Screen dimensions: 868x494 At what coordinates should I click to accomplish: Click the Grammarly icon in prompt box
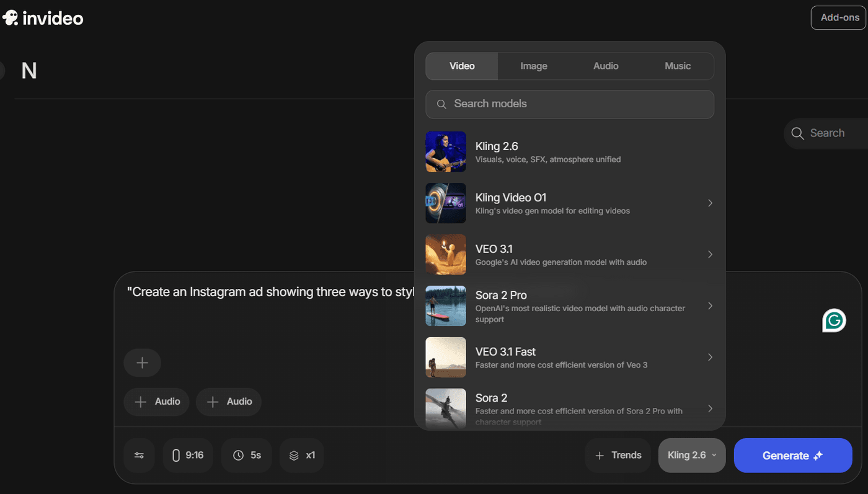coord(834,320)
